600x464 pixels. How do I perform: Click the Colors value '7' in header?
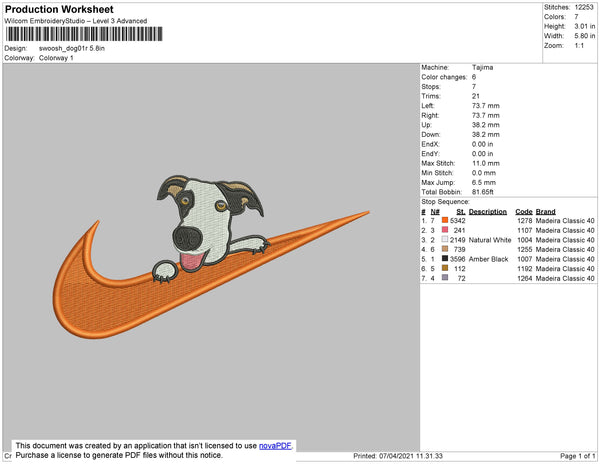tap(576, 17)
